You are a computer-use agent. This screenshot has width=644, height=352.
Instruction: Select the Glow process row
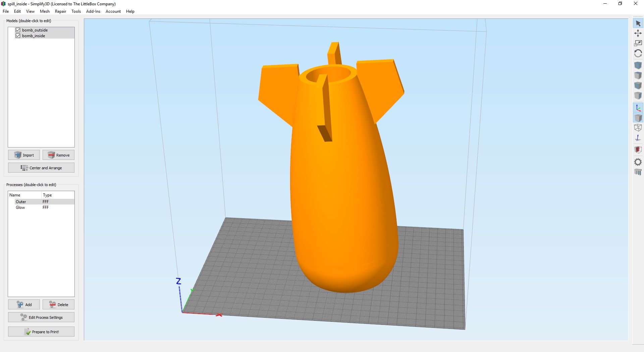tap(41, 208)
